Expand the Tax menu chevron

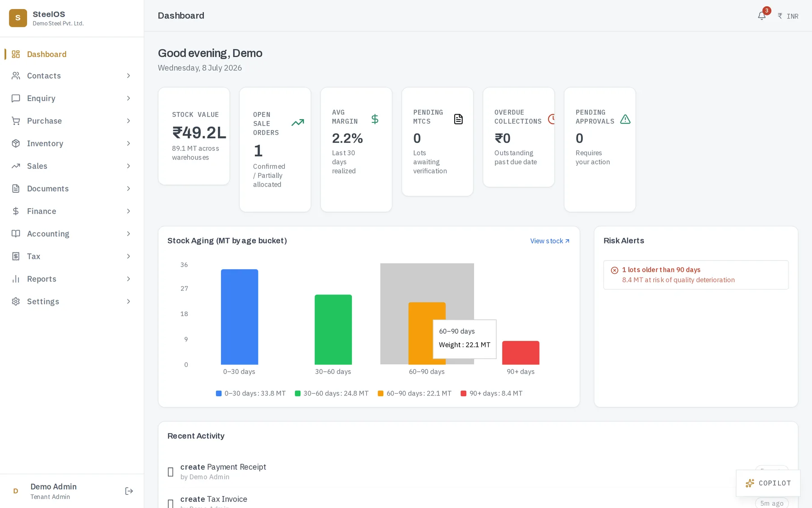point(129,256)
